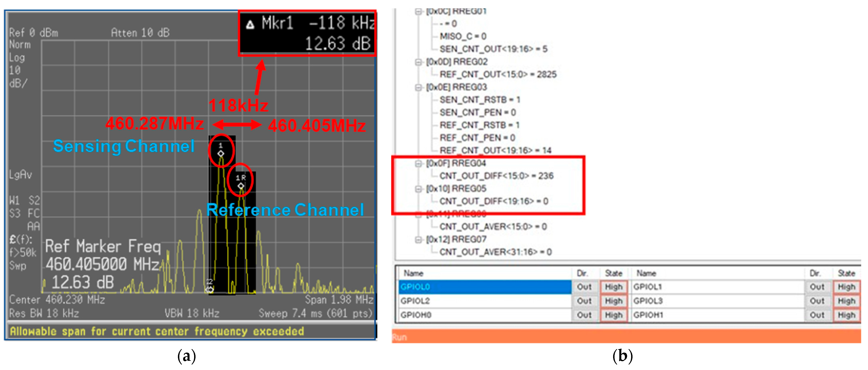Select CNT_OUT_DIFF<15:0> = 236 entry

point(496,176)
